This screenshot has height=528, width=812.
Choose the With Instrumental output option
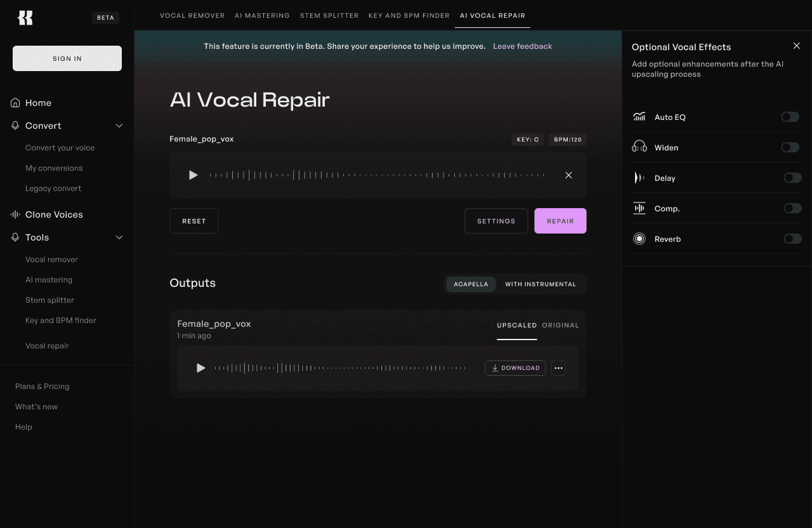point(540,284)
